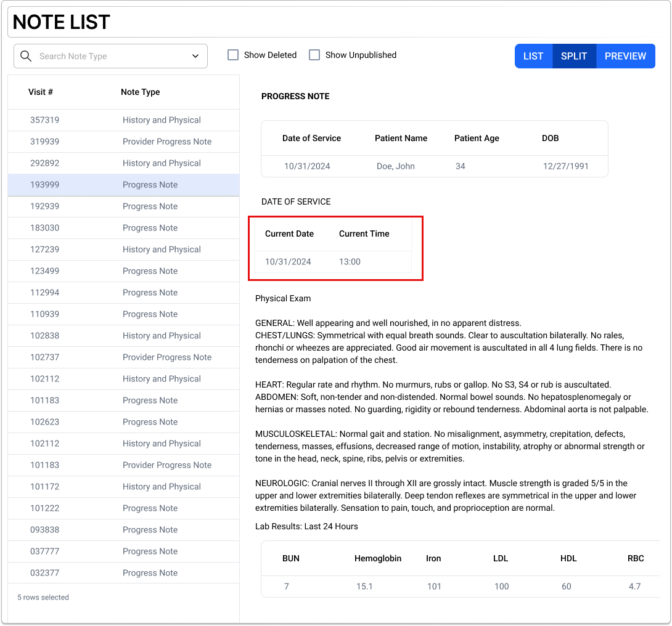Select visit 102623 row
This screenshot has width=672, height=626.
[123, 422]
